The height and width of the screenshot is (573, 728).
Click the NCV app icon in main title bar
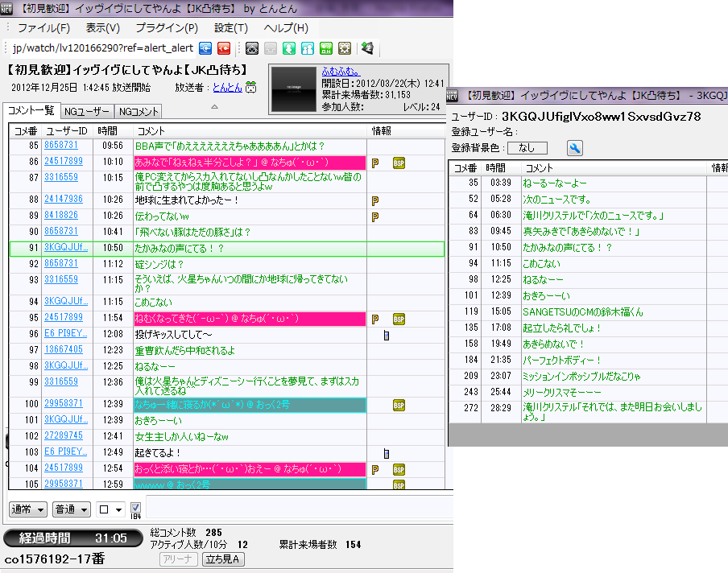tap(6, 8)
